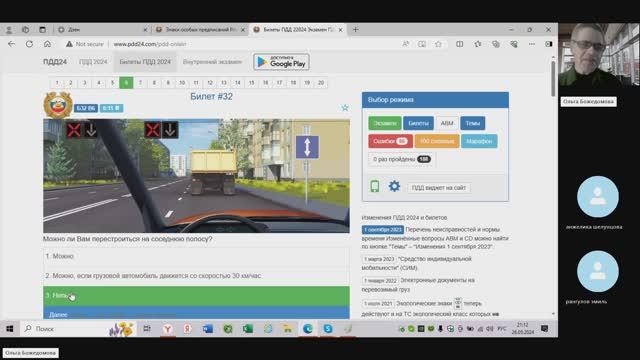Select participant анжелика avatar tile
The height and width of the screenshot is (360, 640).
pos(598,197)
